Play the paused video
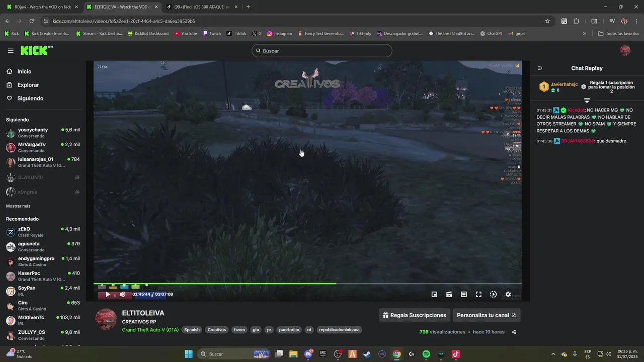 (108, 294)
